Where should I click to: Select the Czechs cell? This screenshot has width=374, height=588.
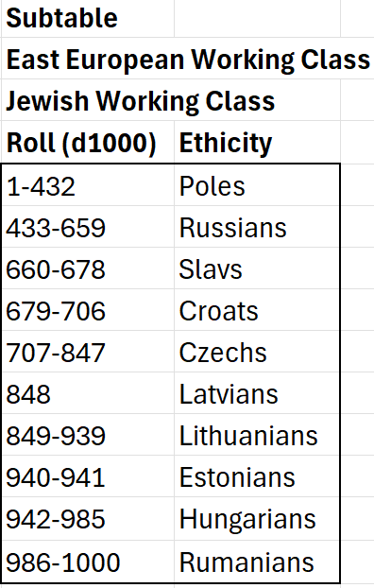tap(257, 352)
